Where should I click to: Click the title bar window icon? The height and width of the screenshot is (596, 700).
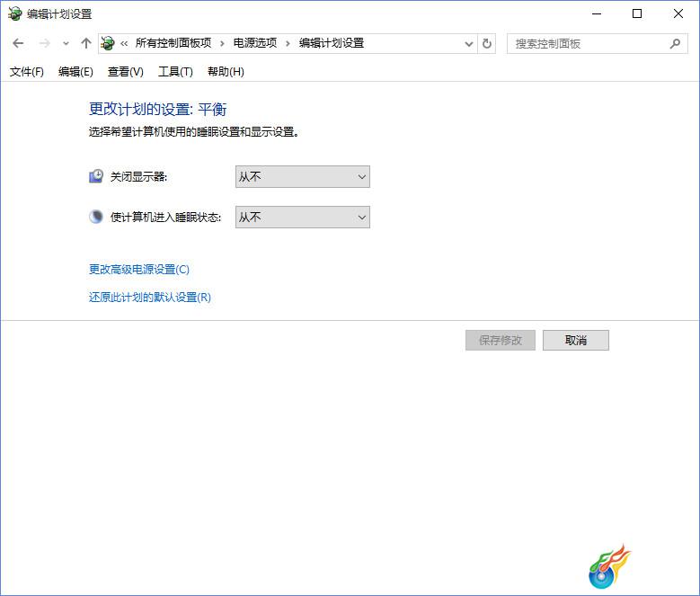coord(14,13)
